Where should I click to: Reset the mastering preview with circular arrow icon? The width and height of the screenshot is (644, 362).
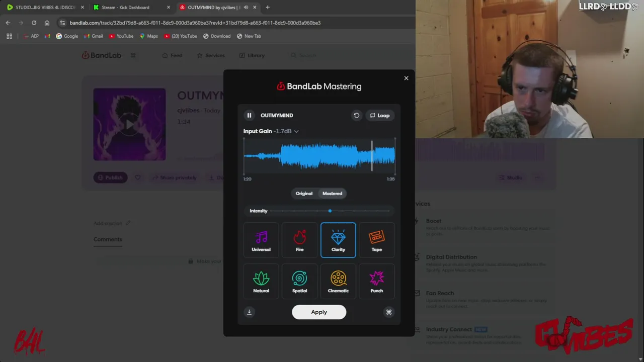pyautogui.click(x=357, y=115)
